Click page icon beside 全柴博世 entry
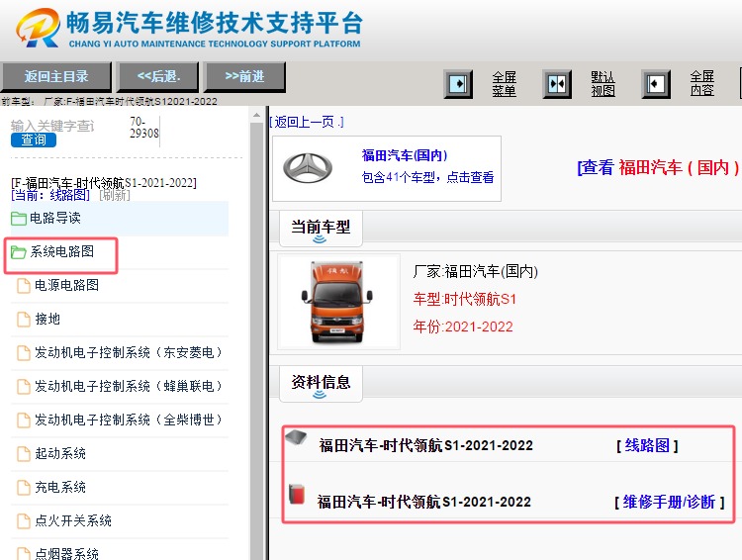Screen dimensions: 742x560 24,420
